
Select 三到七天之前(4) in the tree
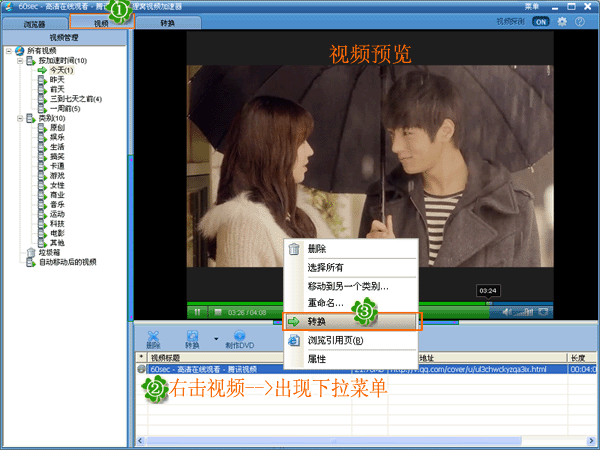76,99
